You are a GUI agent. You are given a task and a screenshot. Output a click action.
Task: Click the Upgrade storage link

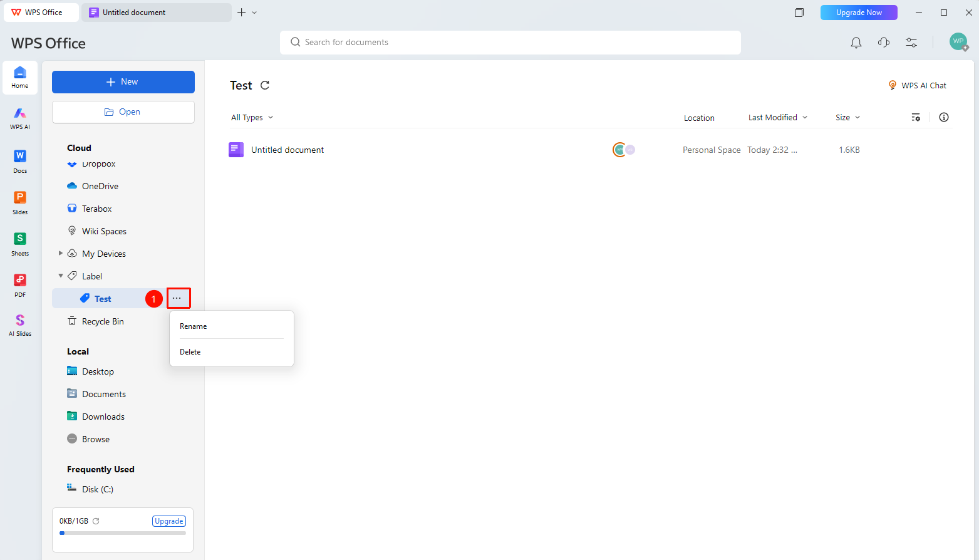(169, 521)
